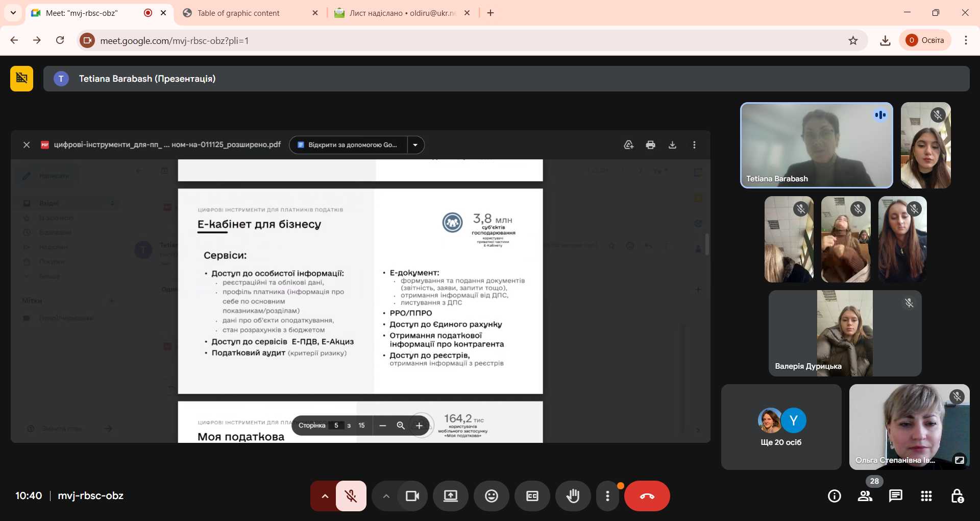Zoom in the PDF with the plus button

tap(419, 425)
